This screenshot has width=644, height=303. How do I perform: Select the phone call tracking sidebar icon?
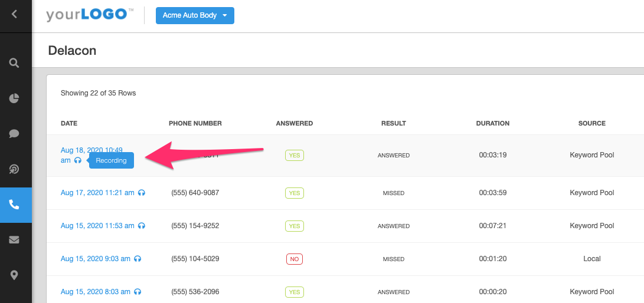tap(14, 205)
